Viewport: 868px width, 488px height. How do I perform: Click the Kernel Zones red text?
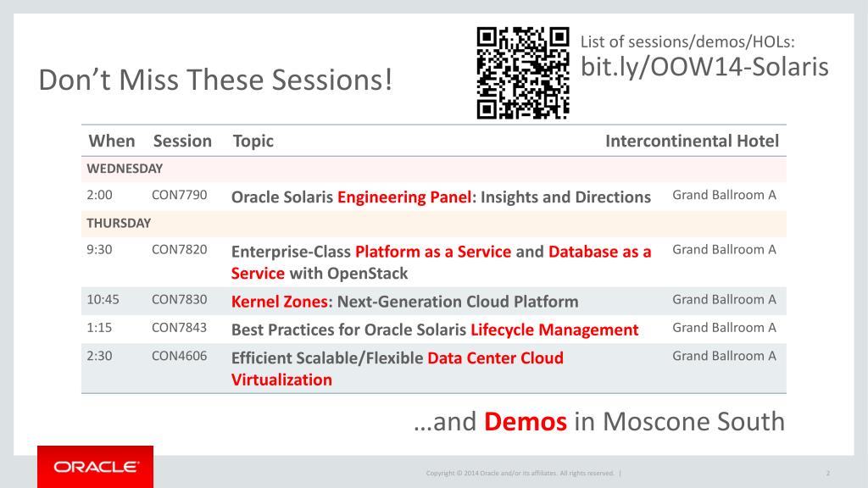point(280,302)
